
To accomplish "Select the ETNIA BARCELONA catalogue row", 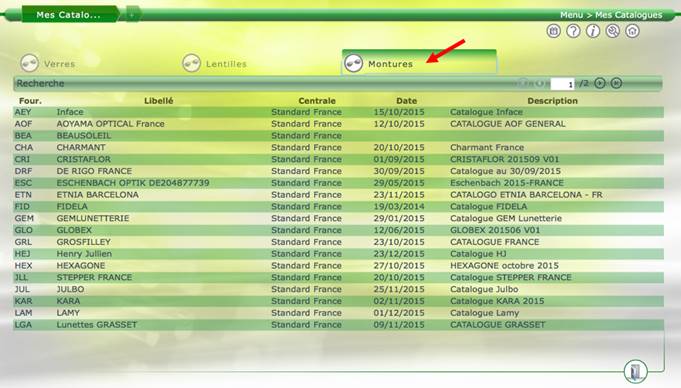I will (x=338, y=195).
